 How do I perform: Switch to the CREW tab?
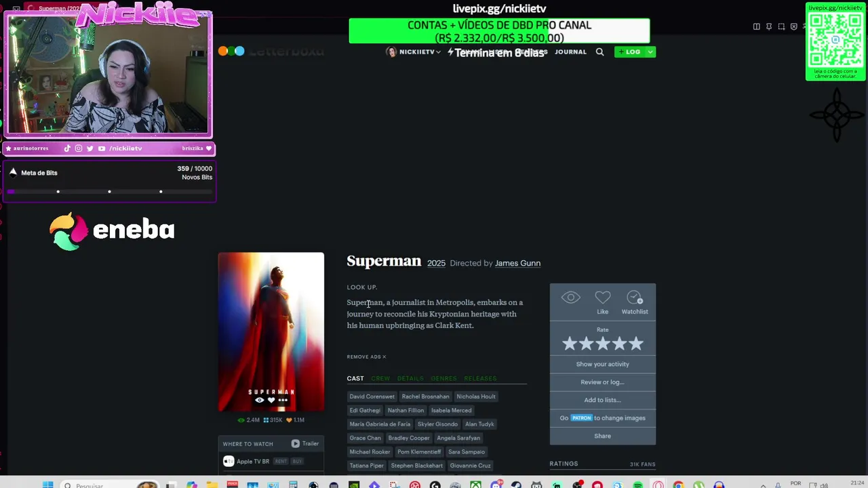(380, 378)
